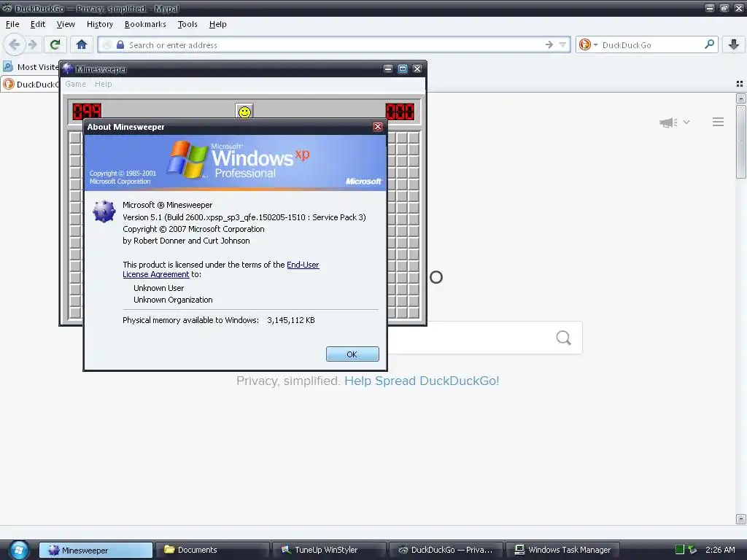The width and height of the screenshot is (747, 560).
Task: Click the Minesweeper timer display
Action: [x=400, y=112]
